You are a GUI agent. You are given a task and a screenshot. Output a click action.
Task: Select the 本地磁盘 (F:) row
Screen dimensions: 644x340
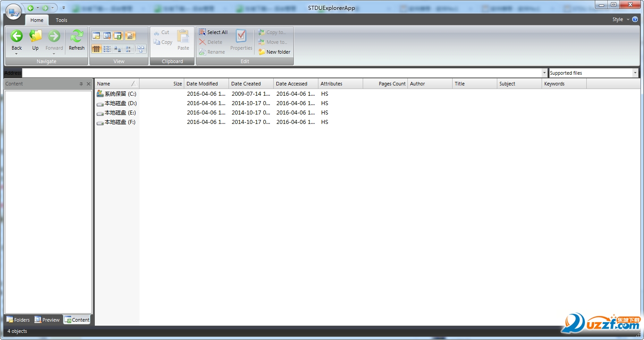click(117, 122)
